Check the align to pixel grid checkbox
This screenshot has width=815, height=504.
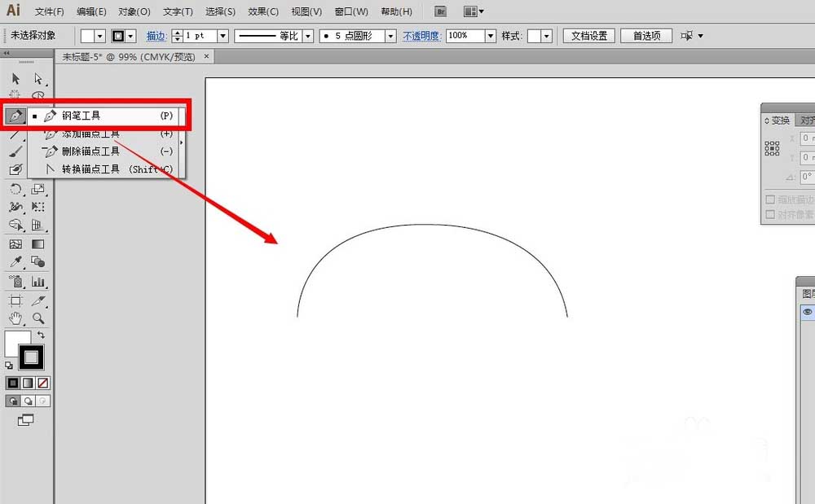coord(770,215)
